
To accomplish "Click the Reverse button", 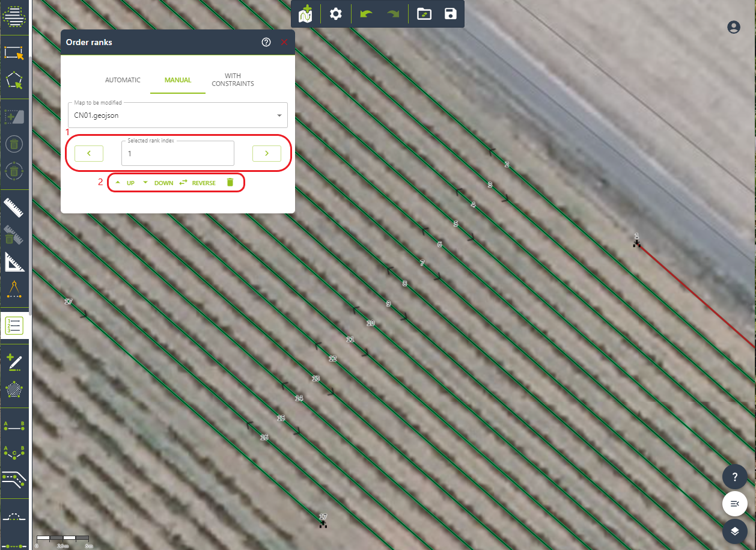I will click(197, 183).
